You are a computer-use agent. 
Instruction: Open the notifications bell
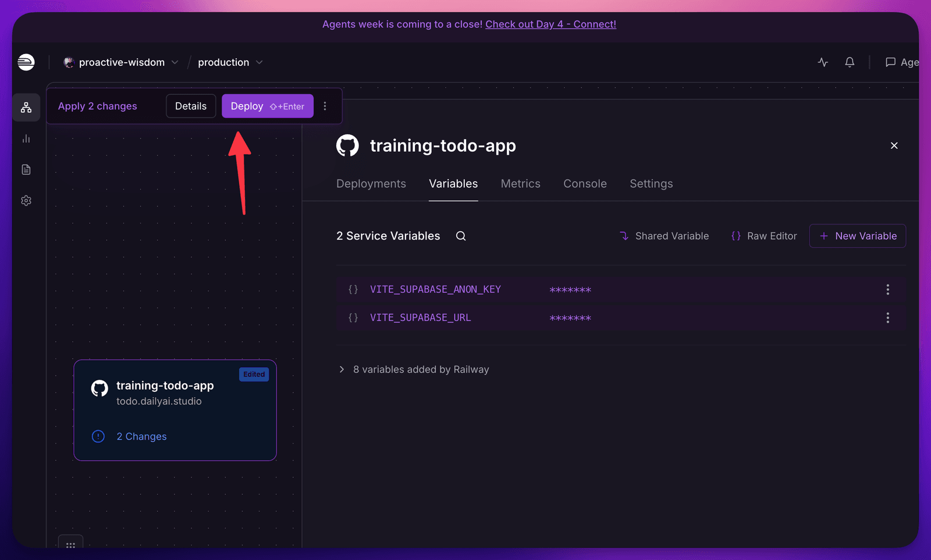click(x=850, y=62)
